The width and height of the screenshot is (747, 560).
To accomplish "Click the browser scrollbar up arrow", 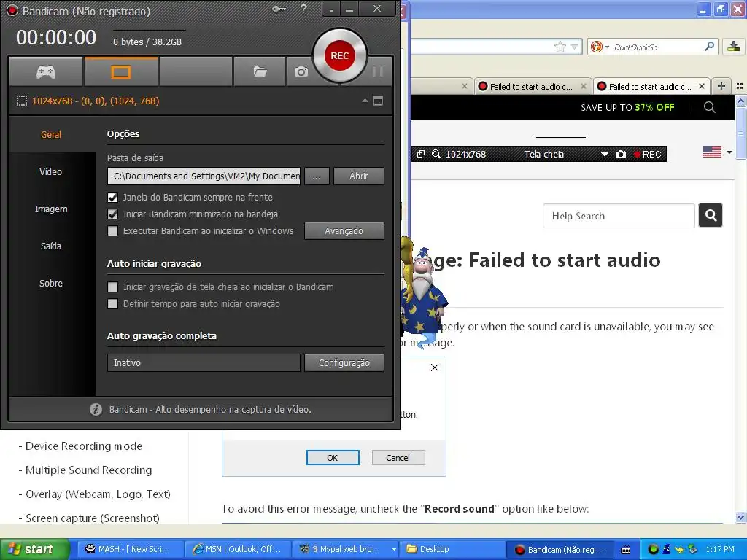I will click(740, 101).
